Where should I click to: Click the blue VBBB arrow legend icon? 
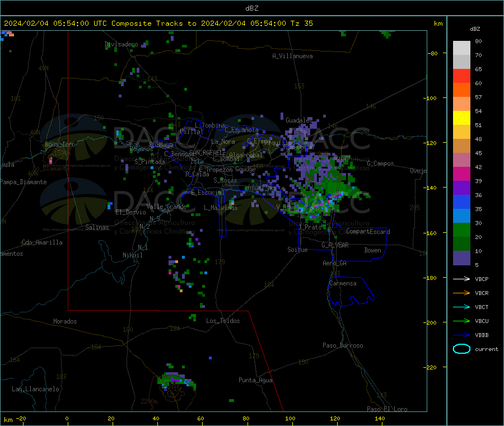coord(461,335)
